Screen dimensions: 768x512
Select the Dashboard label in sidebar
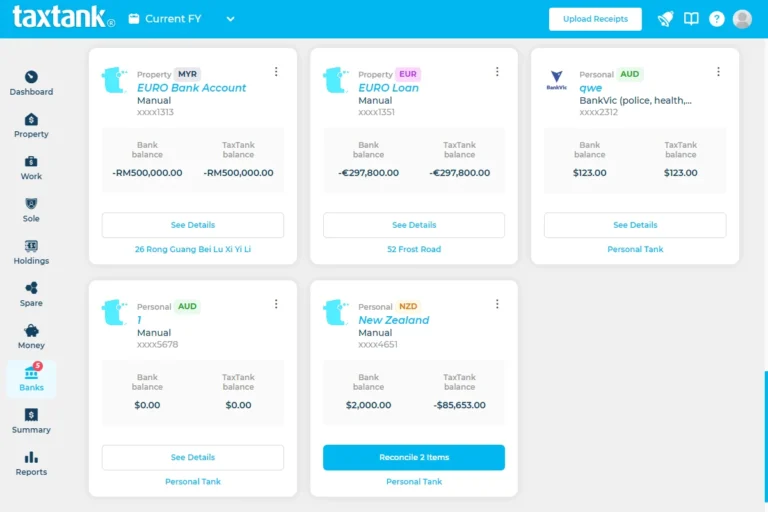[x=31, y=92]
